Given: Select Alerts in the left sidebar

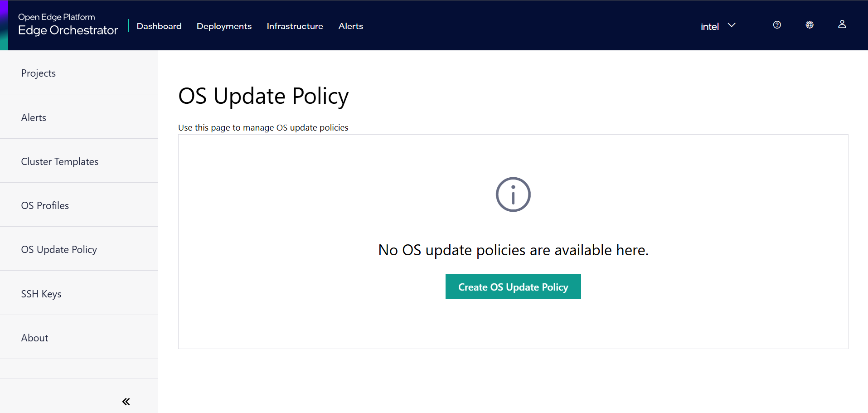Looking at the screenshot, I should pos(34,117).
